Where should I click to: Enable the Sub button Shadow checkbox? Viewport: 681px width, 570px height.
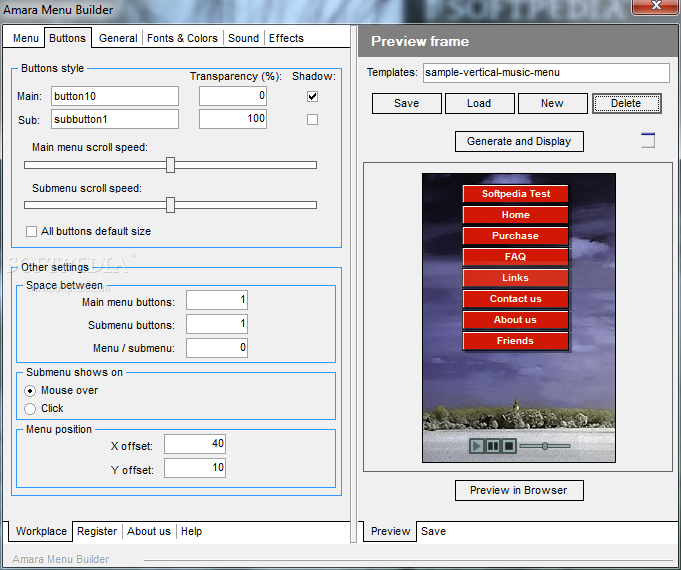click(x=312, y=119)
